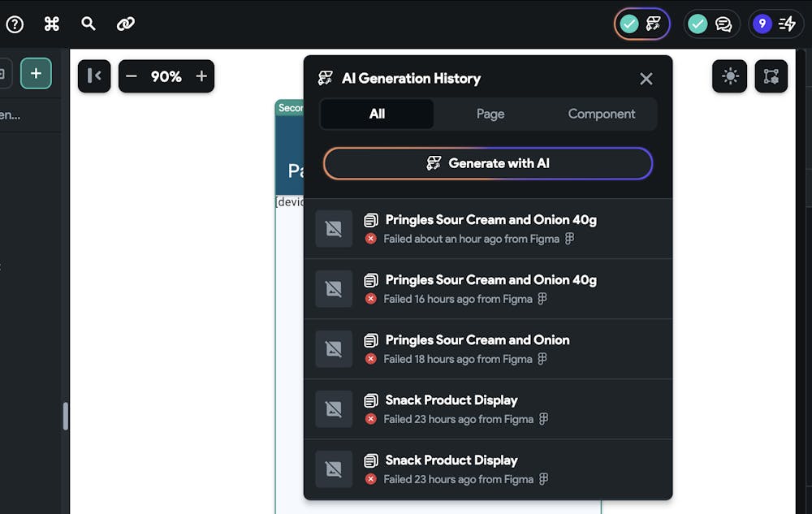812x514 pixels.
Task: Select the All tab
Action: (x=377, y=114)
